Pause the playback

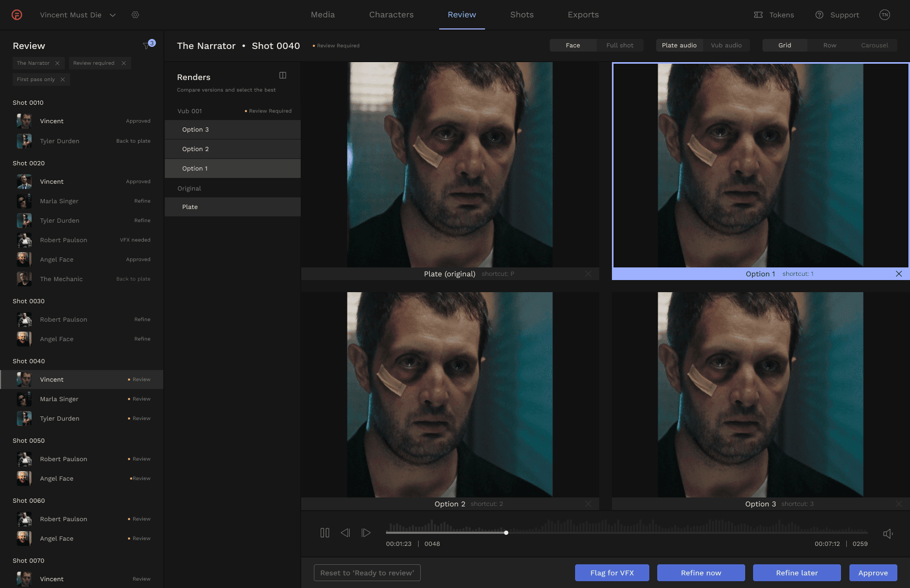coord(325,533)
